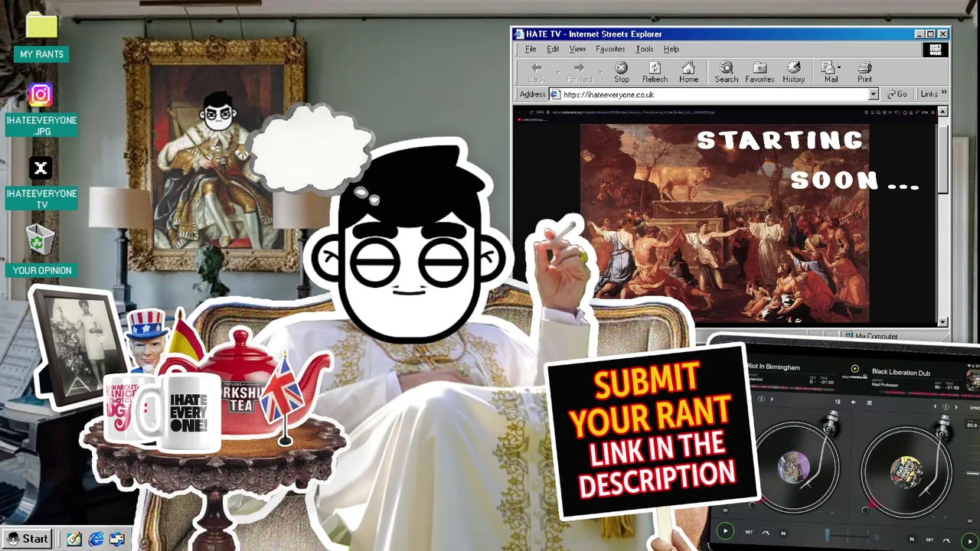Click the I Hate Everyone browser logo
This screenshot has height=551, width=980.
click(936, 50)
